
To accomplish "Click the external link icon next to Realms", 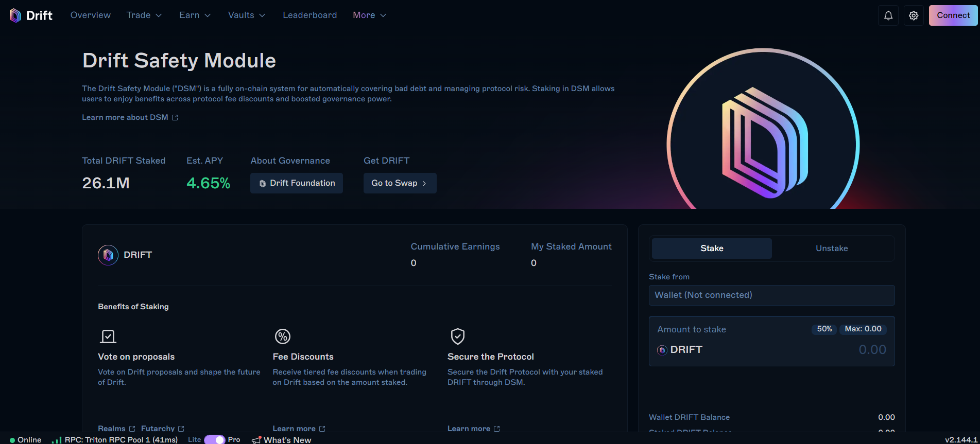I will [x=132, y=429].
